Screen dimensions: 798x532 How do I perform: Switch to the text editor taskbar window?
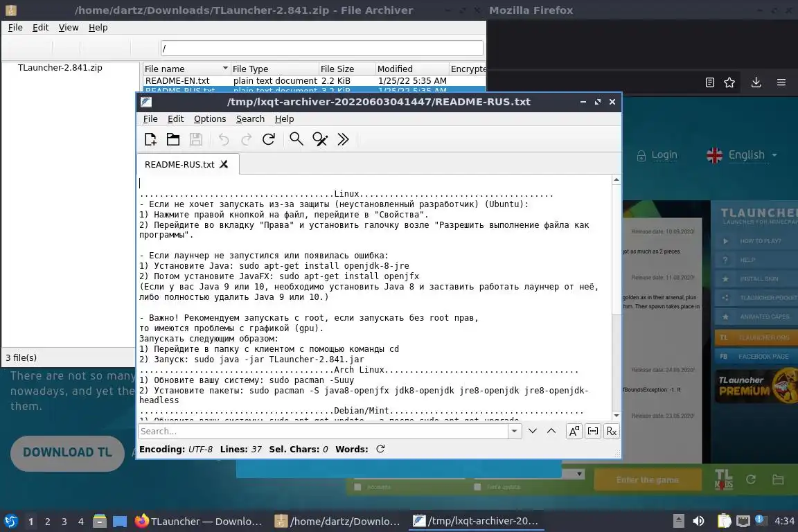tap(476, 521)
